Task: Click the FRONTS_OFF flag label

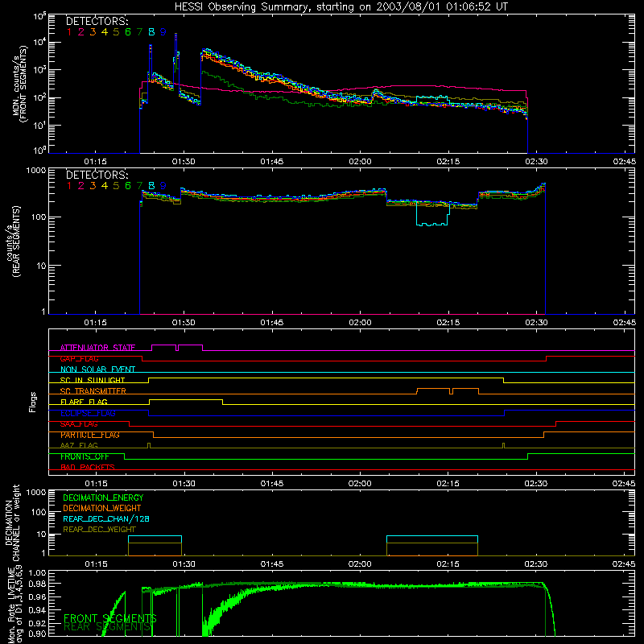Action: 85,456
